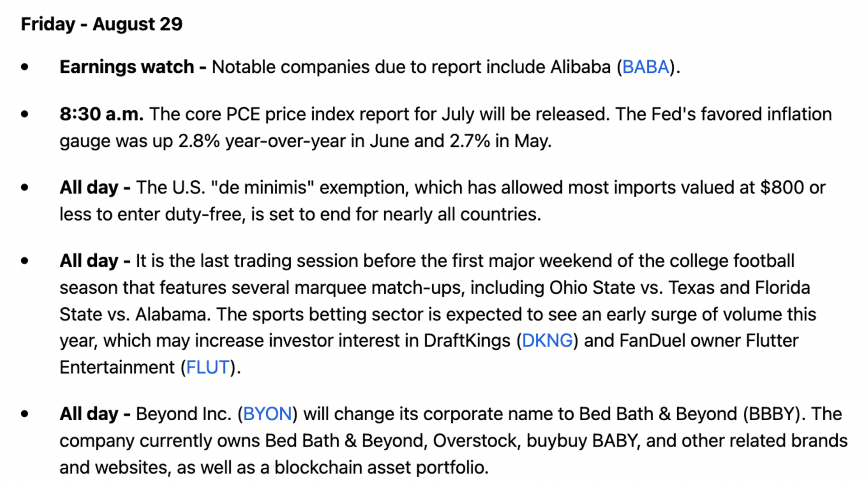
Task: Open the DKNG ticker link
Action: (547, 341)
